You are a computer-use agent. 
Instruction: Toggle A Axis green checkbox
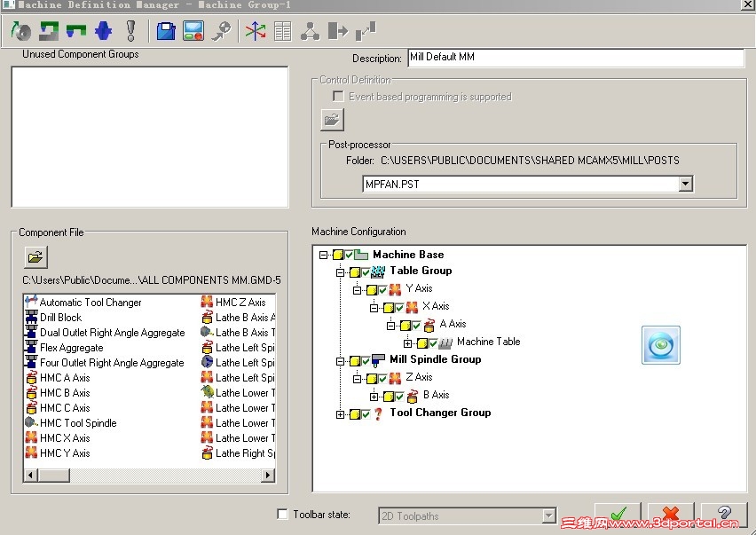coord(416,326)
